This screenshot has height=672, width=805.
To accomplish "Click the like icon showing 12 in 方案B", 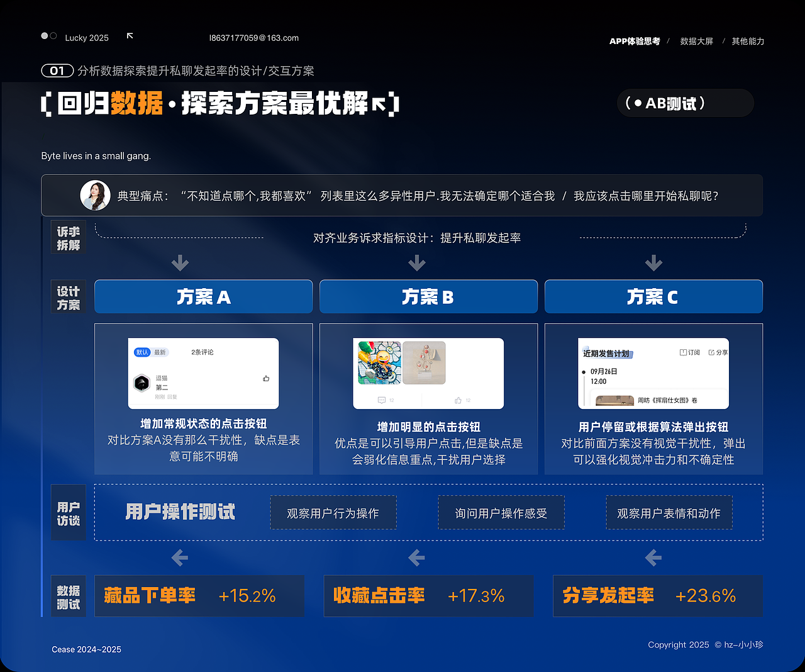I will coord(458,400).
